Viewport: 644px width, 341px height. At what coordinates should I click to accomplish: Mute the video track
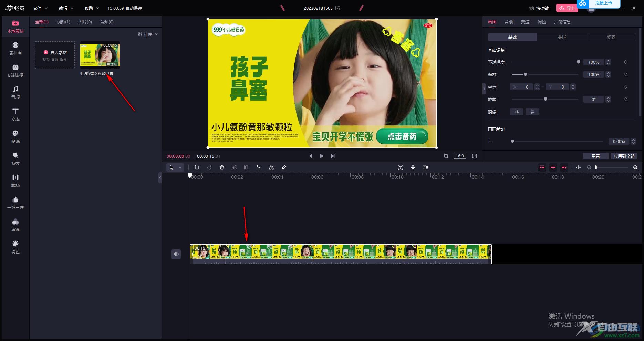[x=176, y=254]
